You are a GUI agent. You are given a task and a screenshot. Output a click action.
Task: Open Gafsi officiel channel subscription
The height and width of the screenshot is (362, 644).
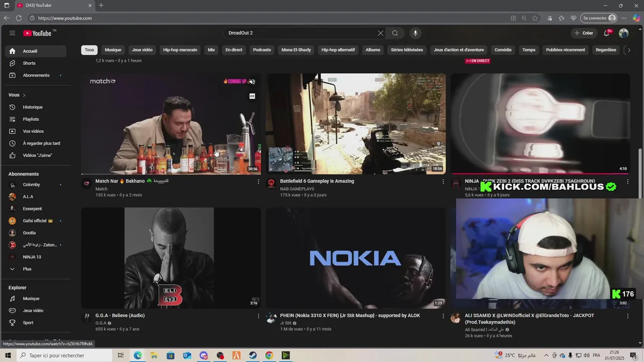(x=35, y=221)
